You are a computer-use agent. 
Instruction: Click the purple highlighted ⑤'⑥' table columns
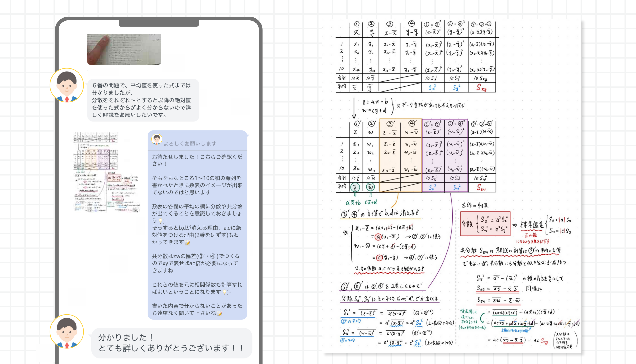pyautogui.click(x=445, y=156)
